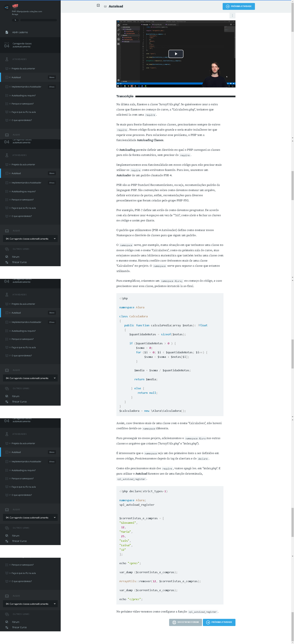This screenshot has width=294, height=644.
Task: Open the three-dot options menu above the video
Action: 232,15
